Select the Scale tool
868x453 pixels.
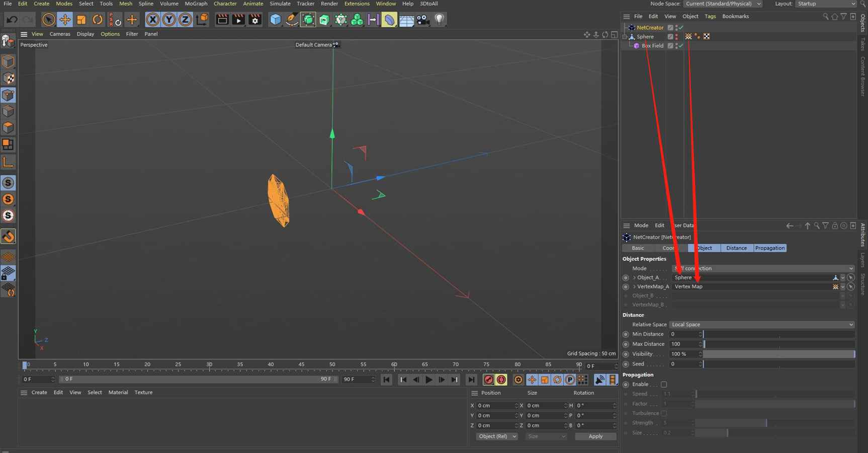click(x=81, y=20)
